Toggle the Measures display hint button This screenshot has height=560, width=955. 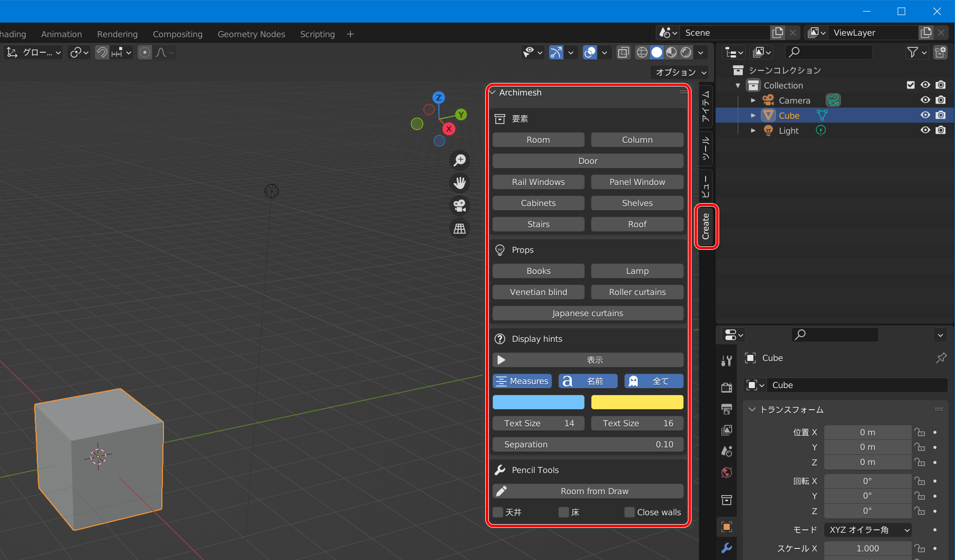(x=522, y=381)
